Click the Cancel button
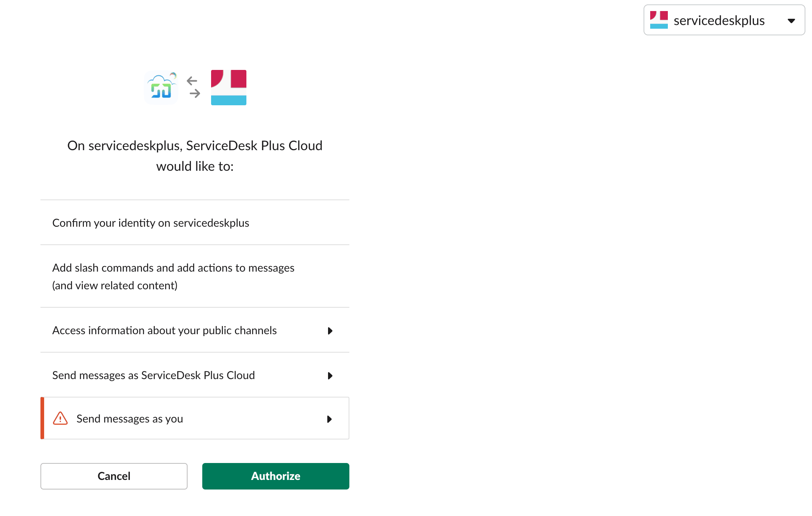Screen dimensions: 812x516 114,476
